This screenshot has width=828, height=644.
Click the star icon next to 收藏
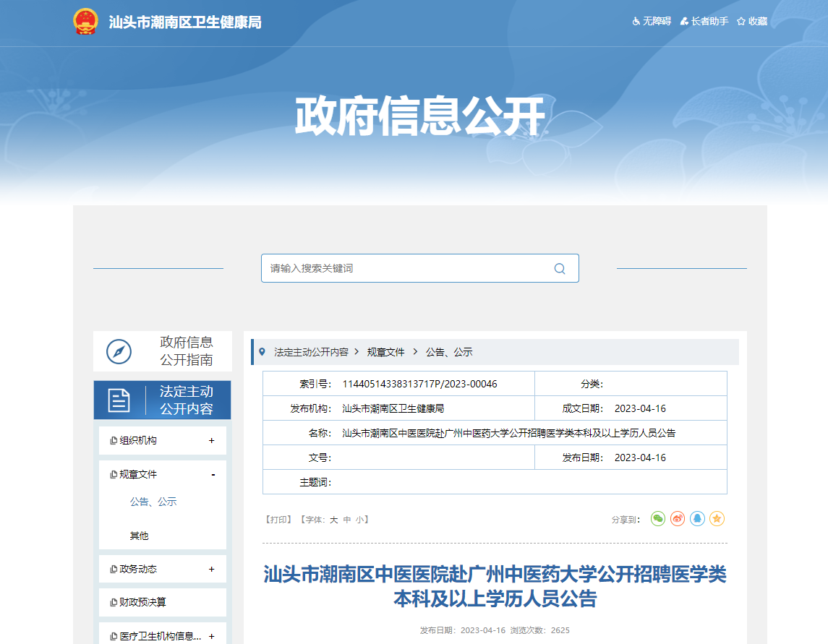pos(741,21)
